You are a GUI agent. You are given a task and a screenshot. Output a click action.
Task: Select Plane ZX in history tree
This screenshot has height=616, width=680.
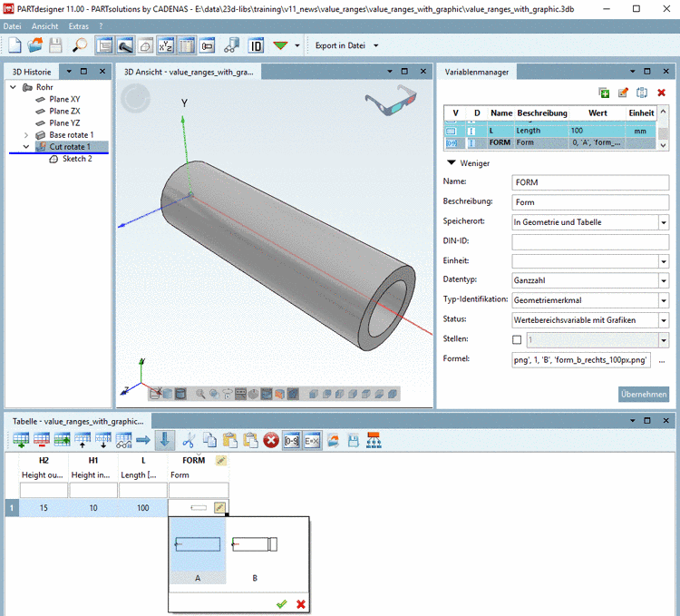tap(64, 111)
